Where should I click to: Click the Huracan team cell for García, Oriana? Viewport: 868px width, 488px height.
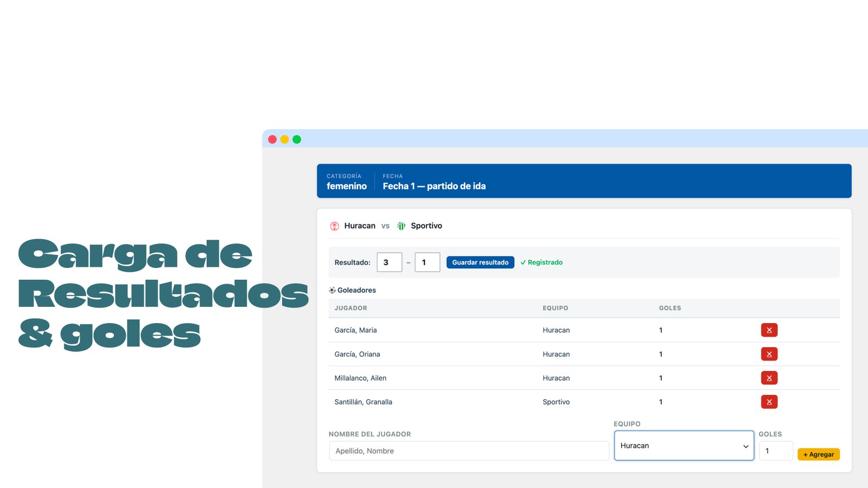pos(556,354)
